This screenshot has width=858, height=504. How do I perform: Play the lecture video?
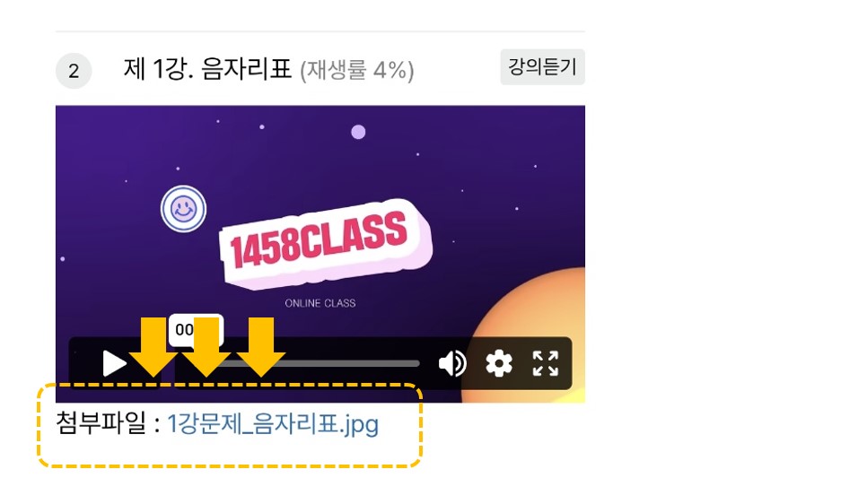click(114, 363)
